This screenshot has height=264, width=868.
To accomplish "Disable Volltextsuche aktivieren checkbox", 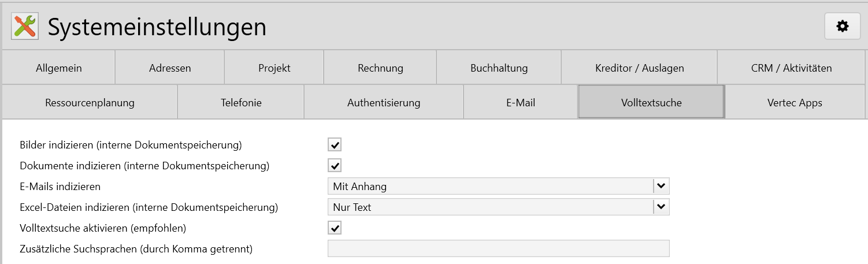I will (335, 228).
